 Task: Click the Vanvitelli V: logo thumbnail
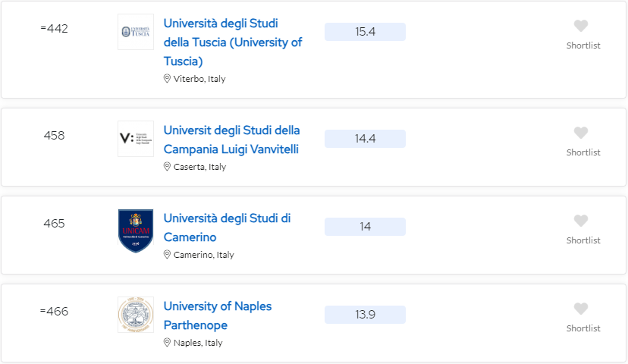point(136,139)
